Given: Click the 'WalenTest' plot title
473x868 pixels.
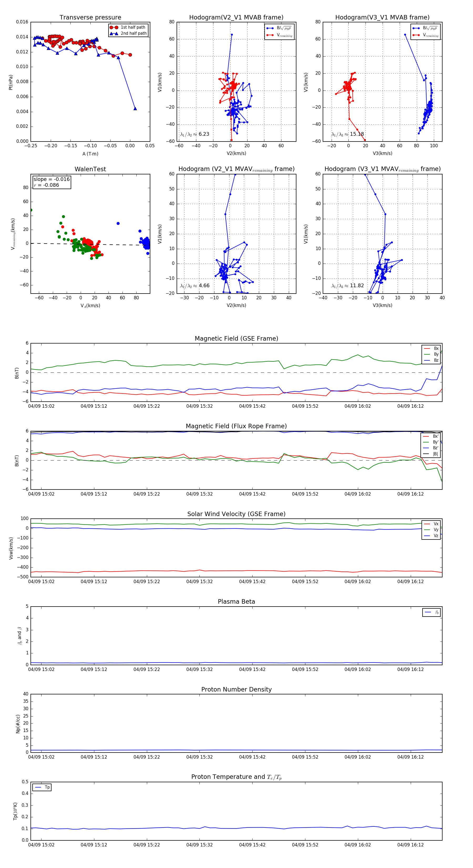Looking at the screenshot, I should (x=90, y=169).
